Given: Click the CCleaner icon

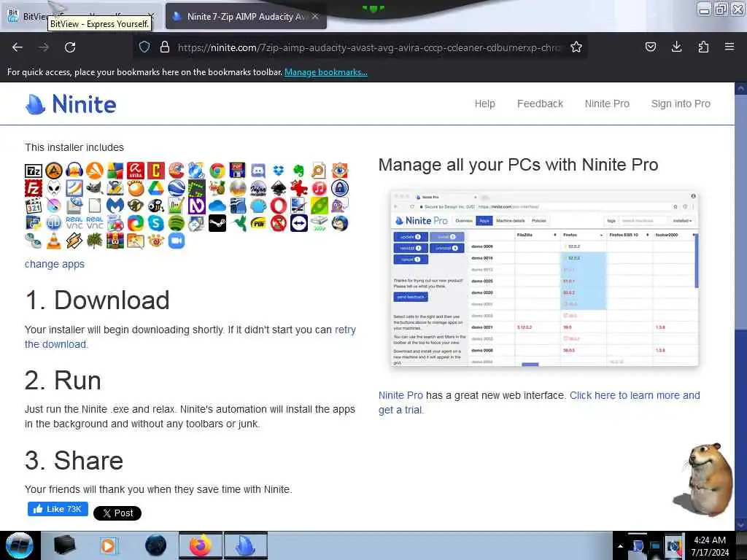Looking at the screenshot, I should [x=177, y=171].
